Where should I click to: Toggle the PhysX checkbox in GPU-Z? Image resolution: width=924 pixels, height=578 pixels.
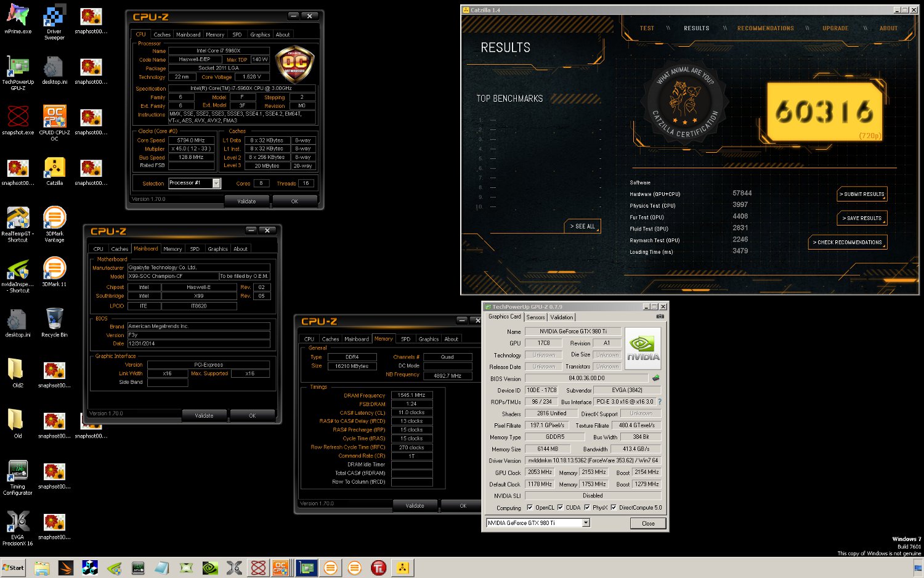[587, 508]
